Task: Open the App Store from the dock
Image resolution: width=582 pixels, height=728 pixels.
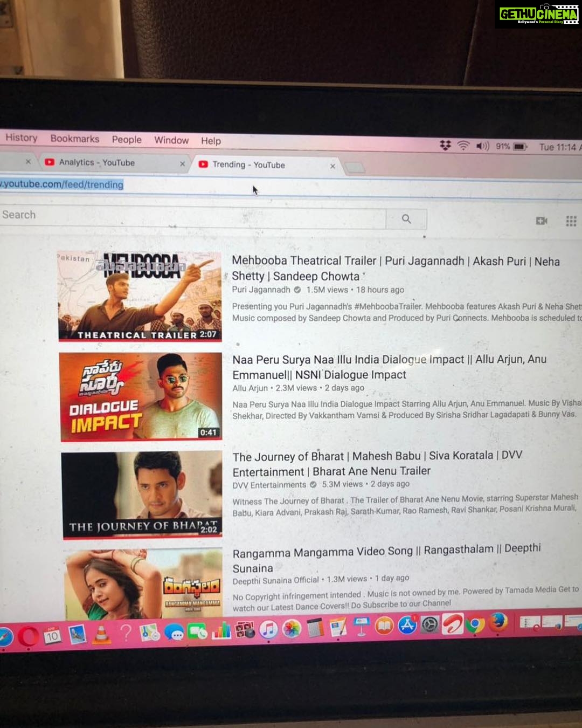Action: 407,626
